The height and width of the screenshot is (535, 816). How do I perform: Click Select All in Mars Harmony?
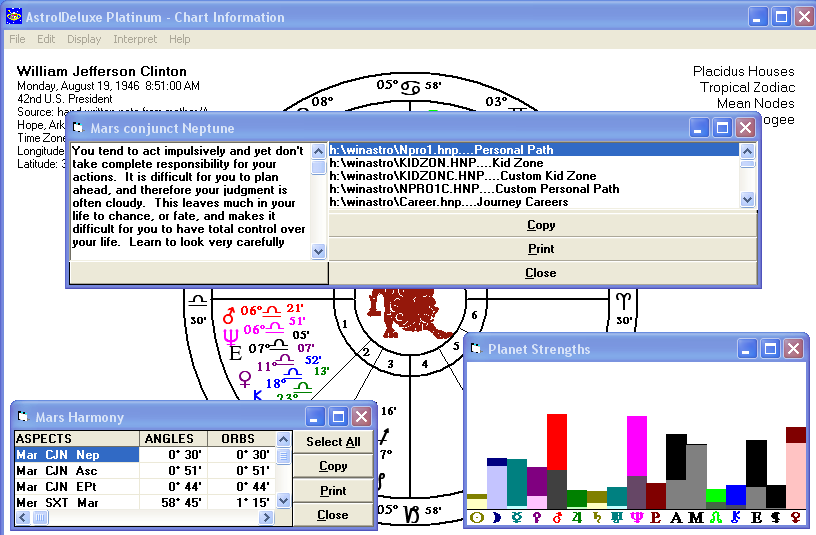coord(333,442)
